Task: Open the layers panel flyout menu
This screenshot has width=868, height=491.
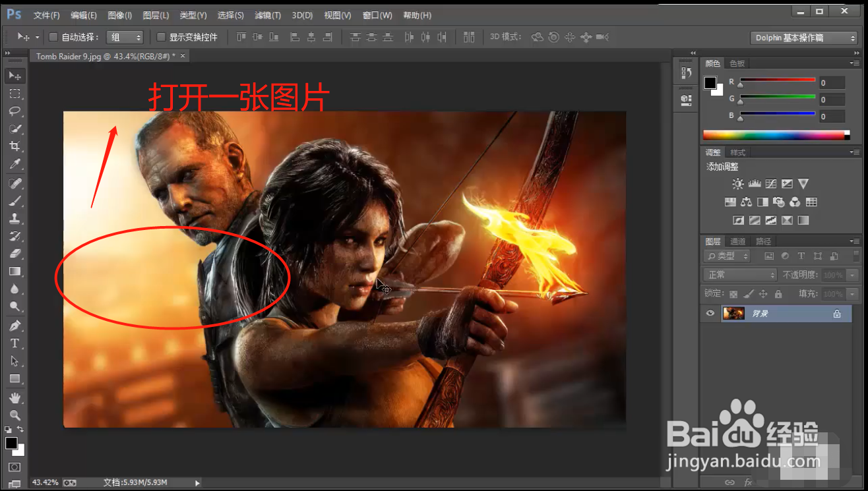Action: 855,241
